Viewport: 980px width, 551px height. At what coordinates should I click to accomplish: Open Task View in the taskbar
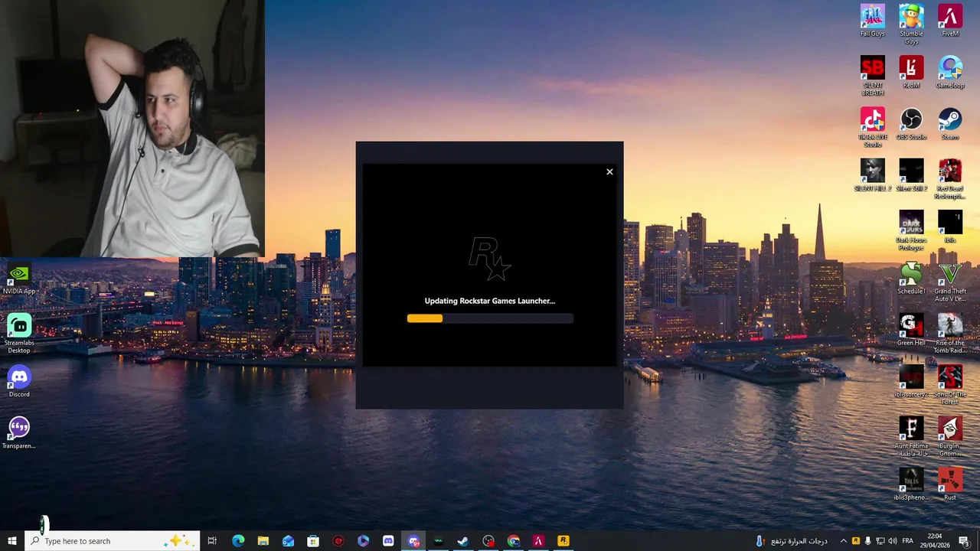point(212,541)
